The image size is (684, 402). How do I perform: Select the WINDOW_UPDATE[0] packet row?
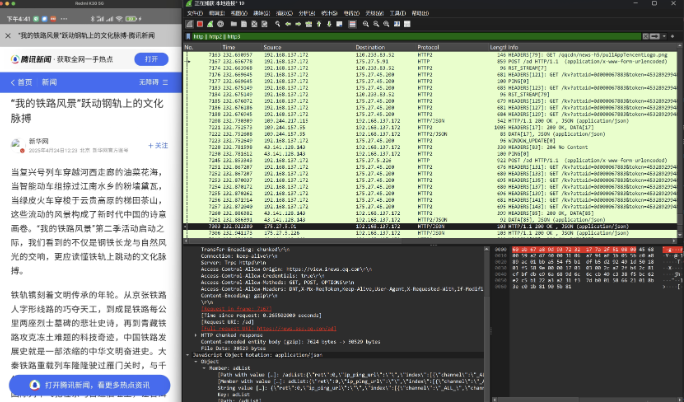[x=430, y=140]
